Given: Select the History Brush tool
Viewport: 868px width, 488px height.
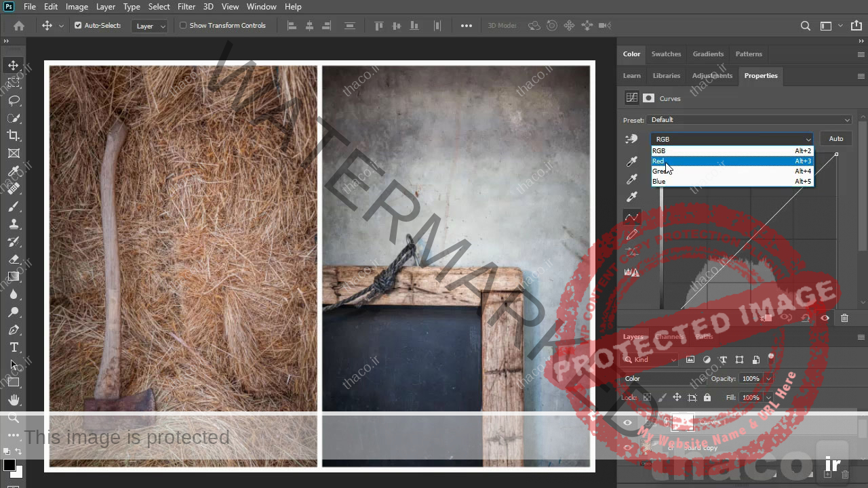Looking at the screenshot, I should tap(14, 241).
